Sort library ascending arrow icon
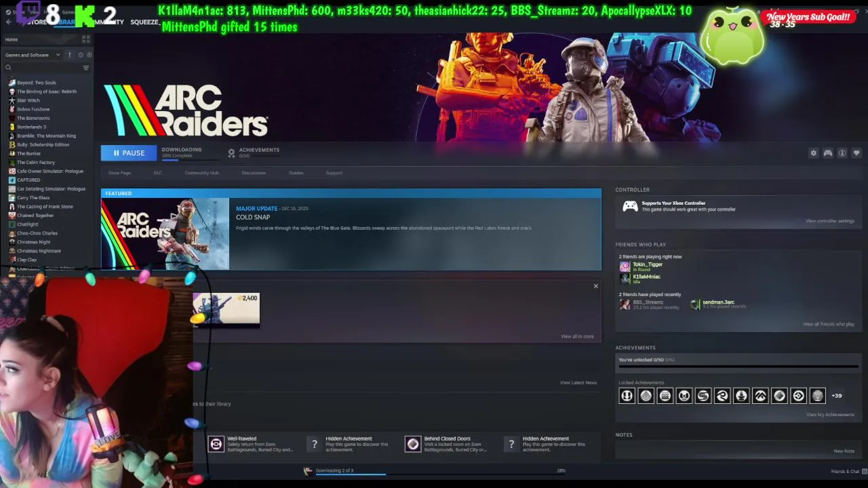The height and width of the screenshot is (488, 868). tap(69, 55)
